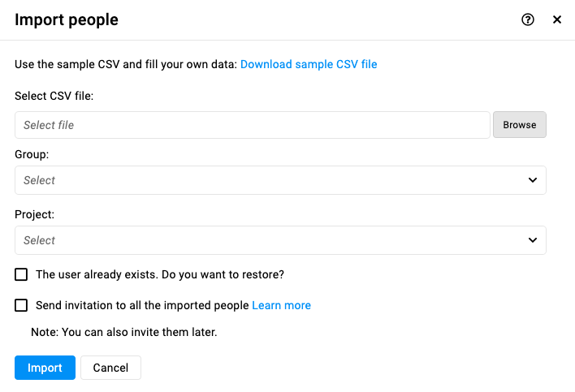Click the 'Select CSV file:' label

pos(54,96)
